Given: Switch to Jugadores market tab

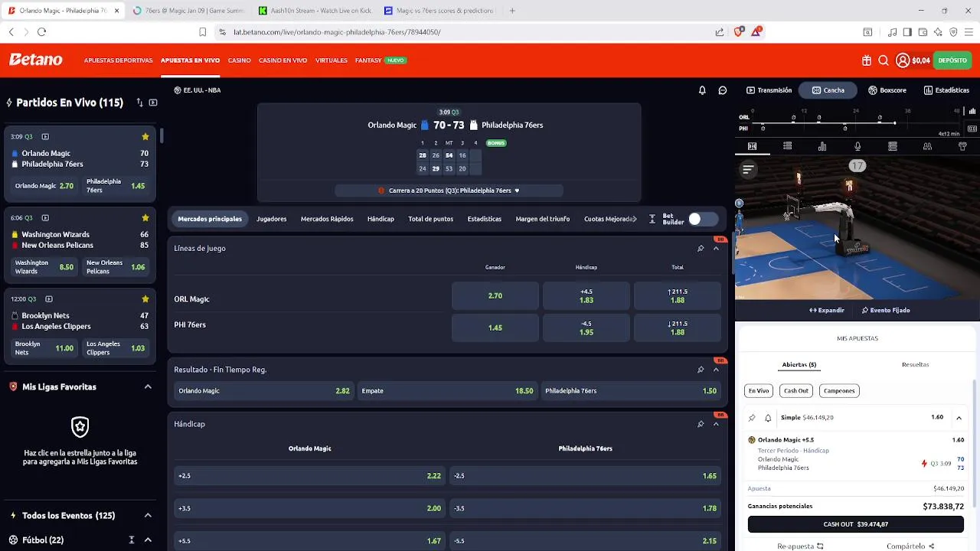Looking at the screenshot, I should pos(272,219).
